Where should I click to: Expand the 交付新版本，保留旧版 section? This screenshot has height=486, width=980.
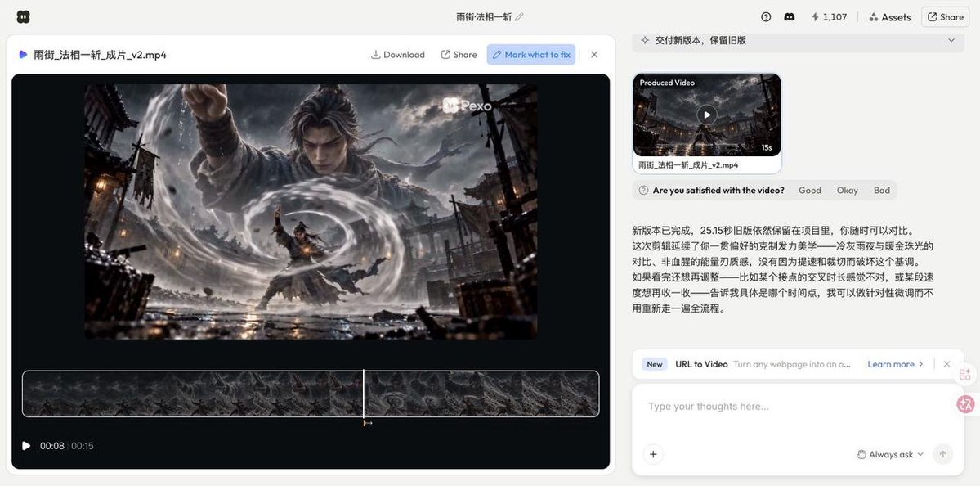click(951, 40)
